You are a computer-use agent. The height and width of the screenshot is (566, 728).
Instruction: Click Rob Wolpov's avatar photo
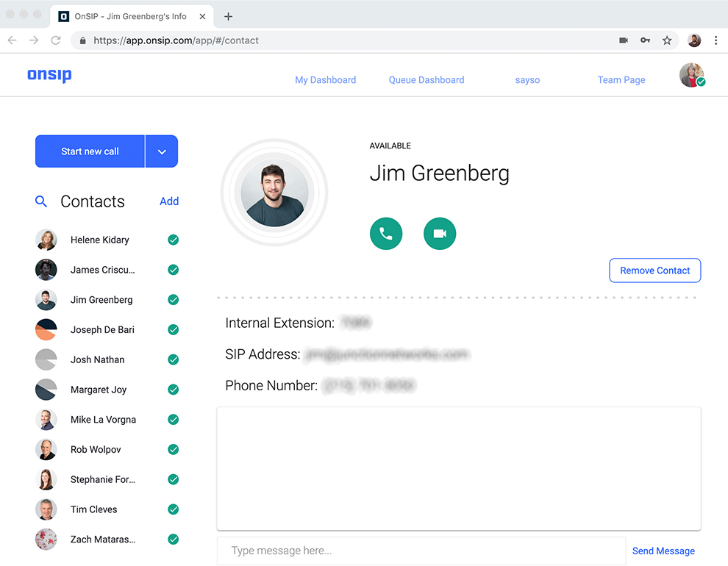46,449
